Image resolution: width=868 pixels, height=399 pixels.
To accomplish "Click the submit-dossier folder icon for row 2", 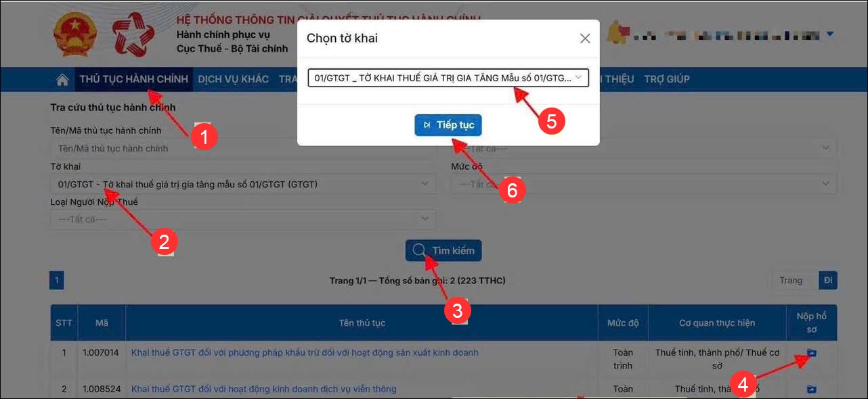I will click(811, 389).
